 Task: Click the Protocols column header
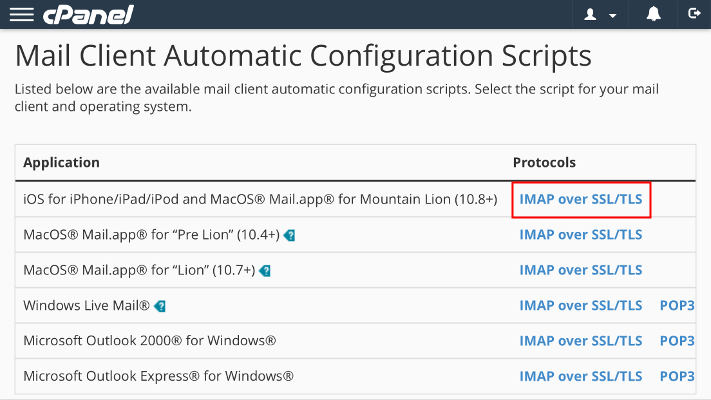544,162
